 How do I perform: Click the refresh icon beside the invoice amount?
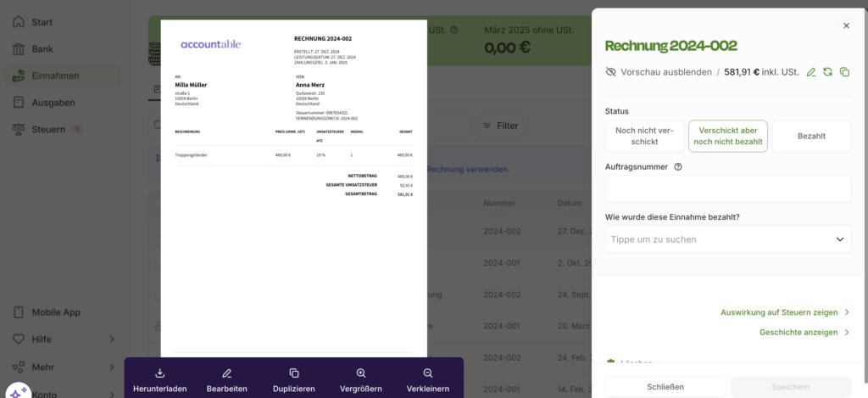pyautogui.click(x=827, y=72)
